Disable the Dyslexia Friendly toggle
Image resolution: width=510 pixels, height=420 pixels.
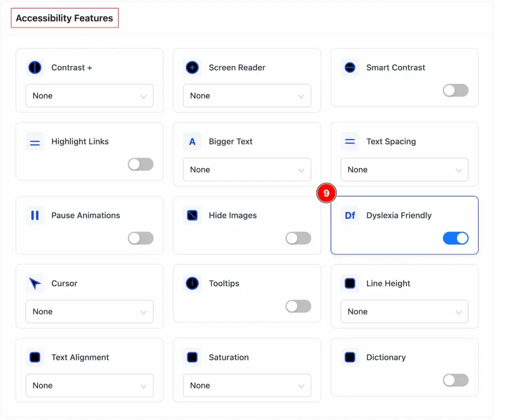point(456,238)
